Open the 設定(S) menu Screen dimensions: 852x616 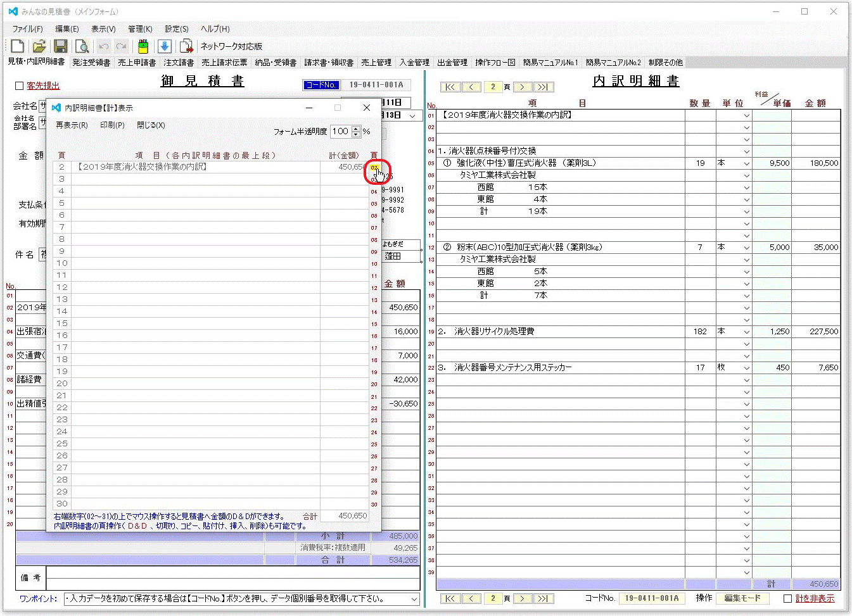tap(176, 29)
